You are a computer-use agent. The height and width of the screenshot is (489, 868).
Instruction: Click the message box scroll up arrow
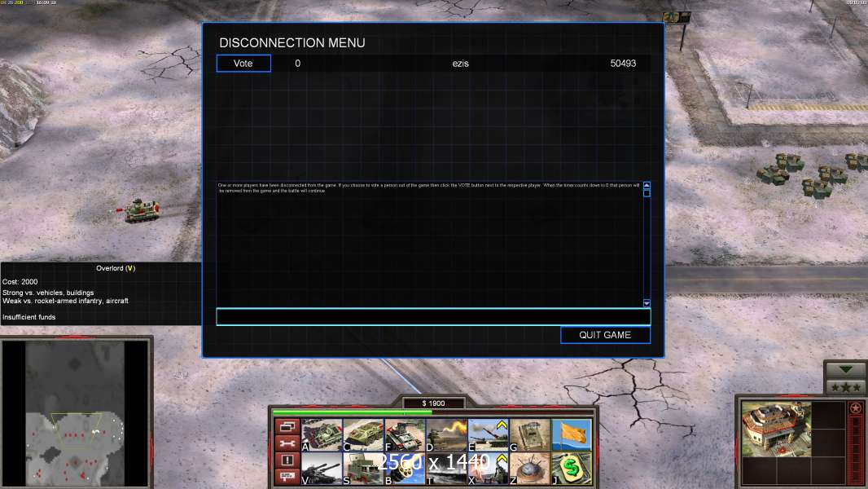point(647,185)
